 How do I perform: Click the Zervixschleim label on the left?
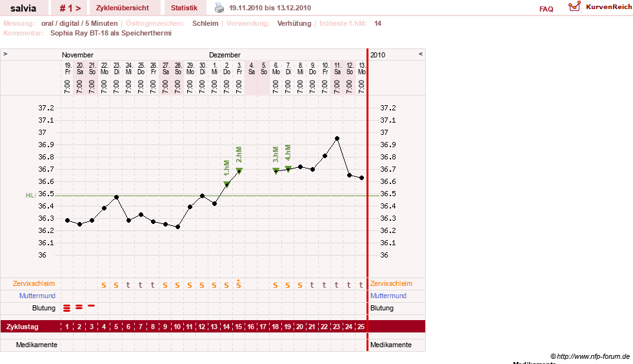(x=34, y=283)
